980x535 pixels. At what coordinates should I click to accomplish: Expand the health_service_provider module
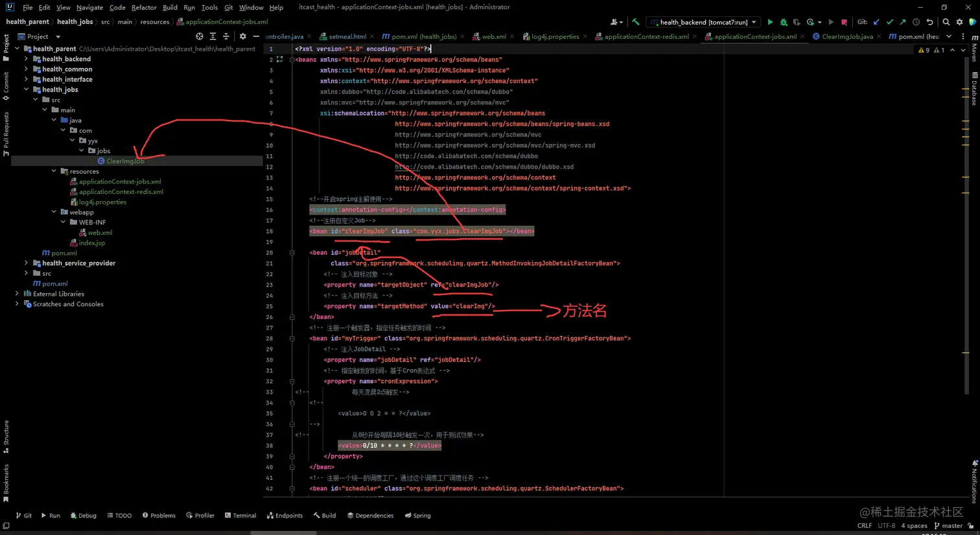26,263
